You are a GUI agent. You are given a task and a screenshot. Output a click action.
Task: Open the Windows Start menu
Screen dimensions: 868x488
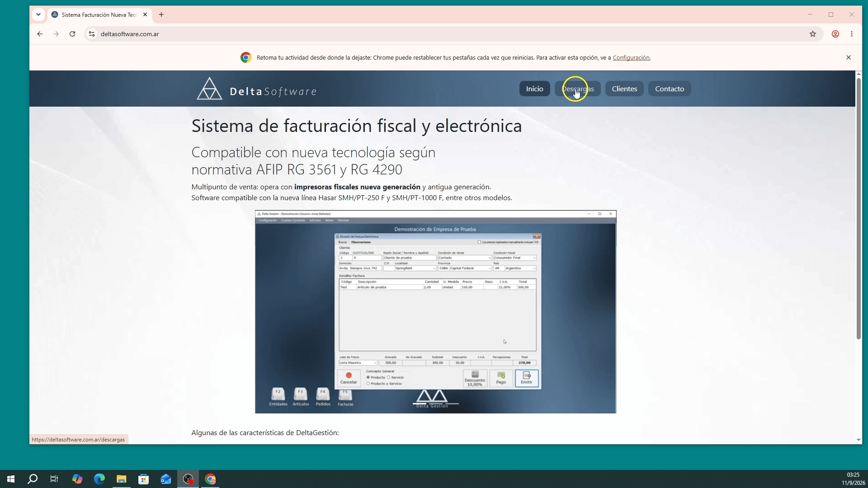pos(11,479)
